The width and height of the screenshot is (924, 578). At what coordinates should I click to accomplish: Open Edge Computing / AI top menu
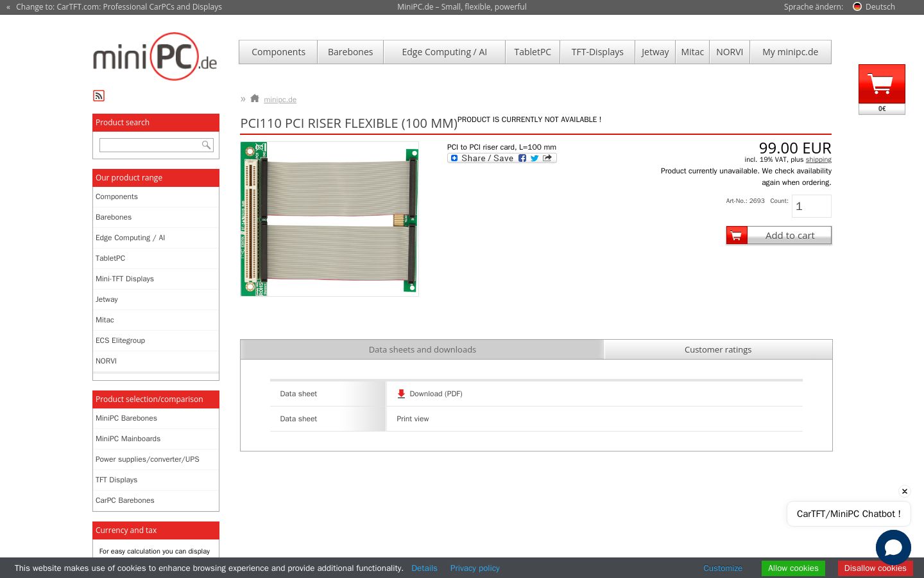pos(445,52)
